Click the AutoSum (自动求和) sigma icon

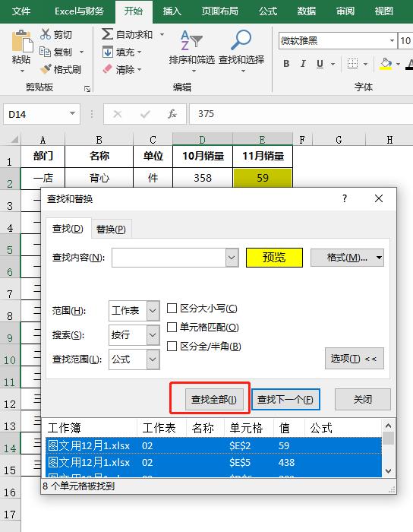(107, 34)
